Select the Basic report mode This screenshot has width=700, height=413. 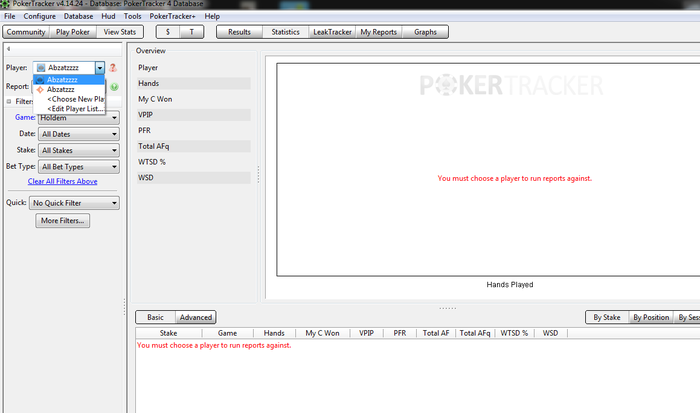tap(155, 317)
